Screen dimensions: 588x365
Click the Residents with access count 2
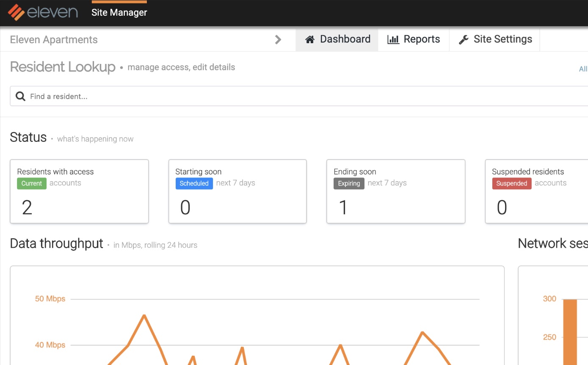[x=27, y=207]
